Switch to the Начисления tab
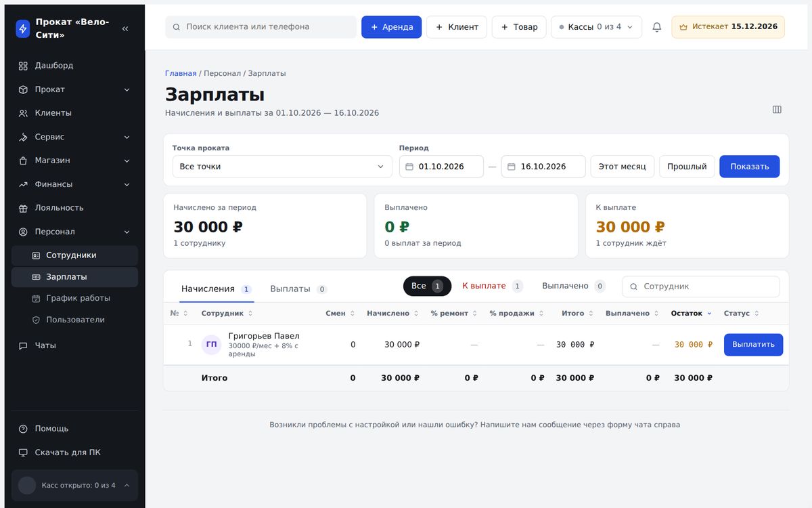Viewport: 812px width, 508px height. point(216,289)
